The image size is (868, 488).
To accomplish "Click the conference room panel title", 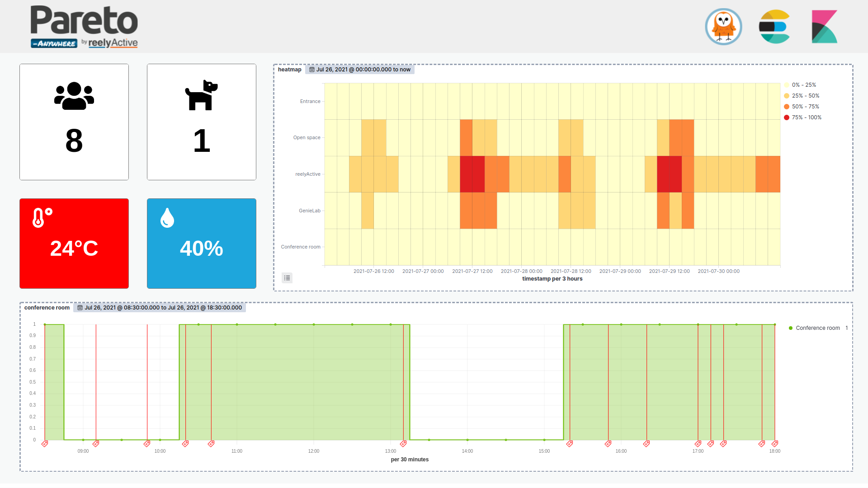I will pos(47,308).
